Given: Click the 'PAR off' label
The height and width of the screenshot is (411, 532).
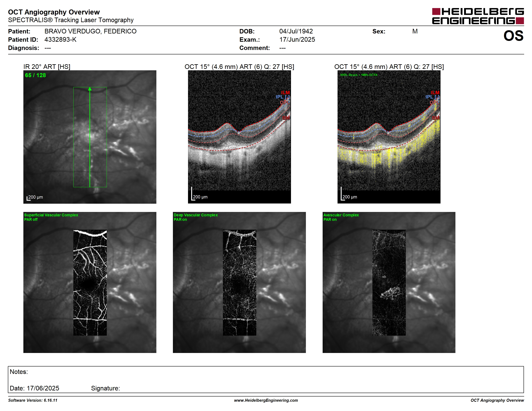Looking at the screenshot, I should 31,219.
